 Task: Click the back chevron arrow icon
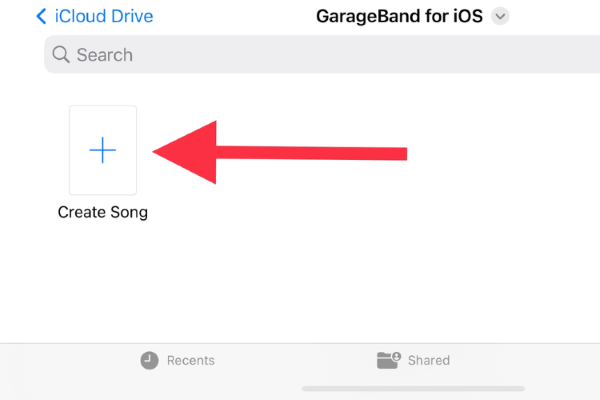tap(41, 17)
